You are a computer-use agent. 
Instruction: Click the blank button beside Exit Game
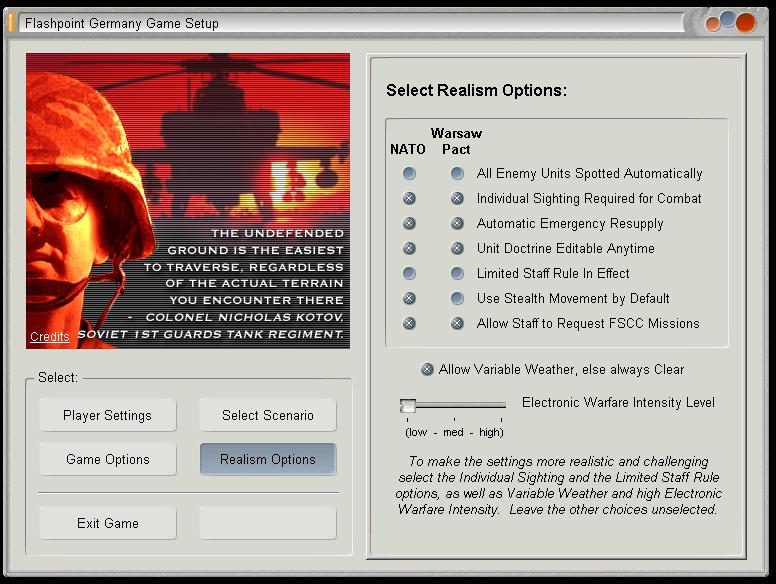(x=268, y=523)
